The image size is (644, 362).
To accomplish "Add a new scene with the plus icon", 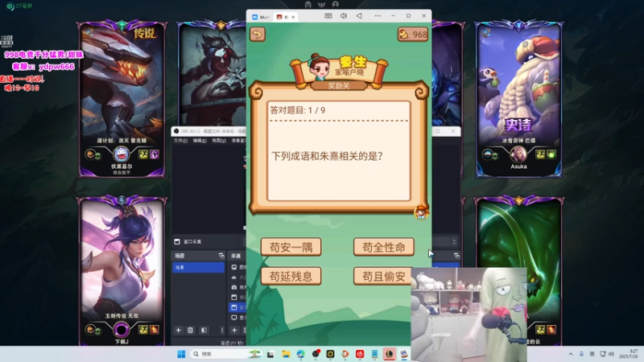I will (178, 330).
